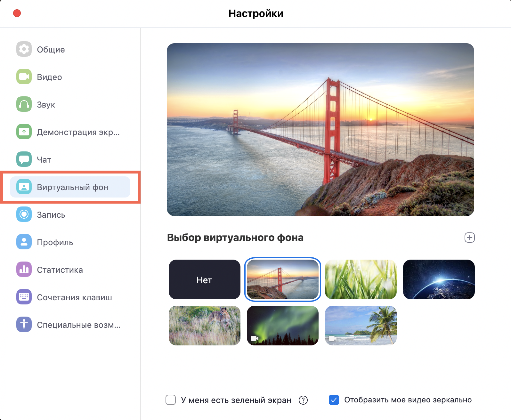Click the Keyboard shortcuts icon
This screenshot has height=420, width=511.
[24, 297]
